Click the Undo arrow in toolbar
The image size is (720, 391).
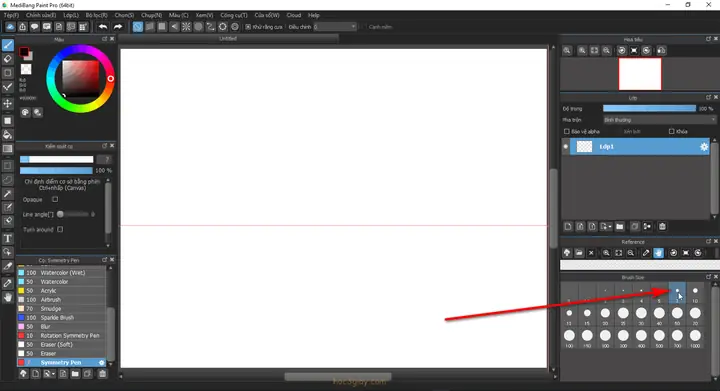[103, 27]
